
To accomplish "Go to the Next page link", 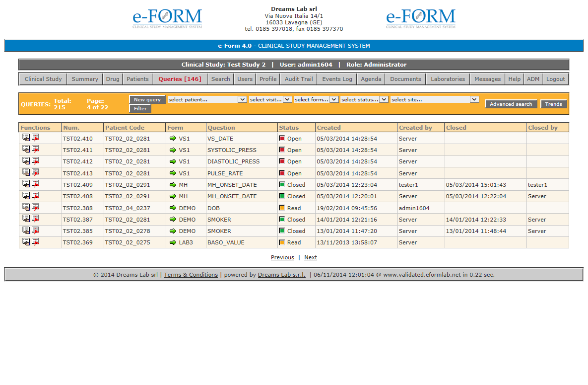I will coord(311,257).
